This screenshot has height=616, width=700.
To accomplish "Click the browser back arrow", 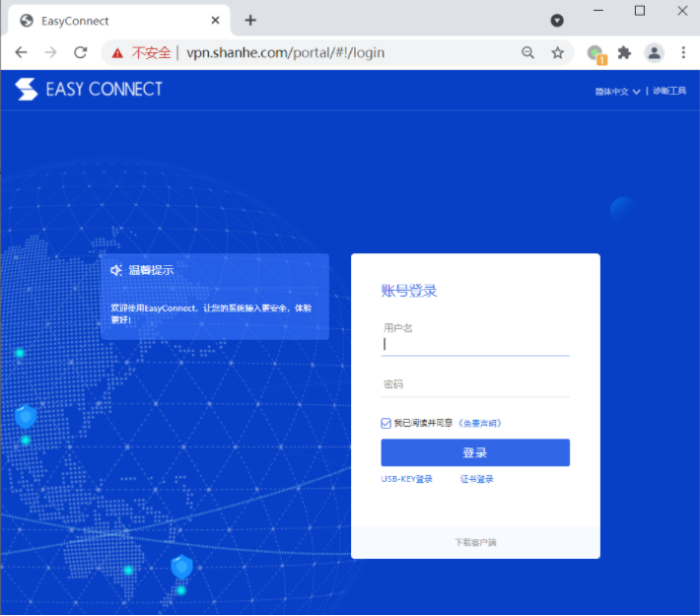I will pyautogui.click(x=21, y=52).
